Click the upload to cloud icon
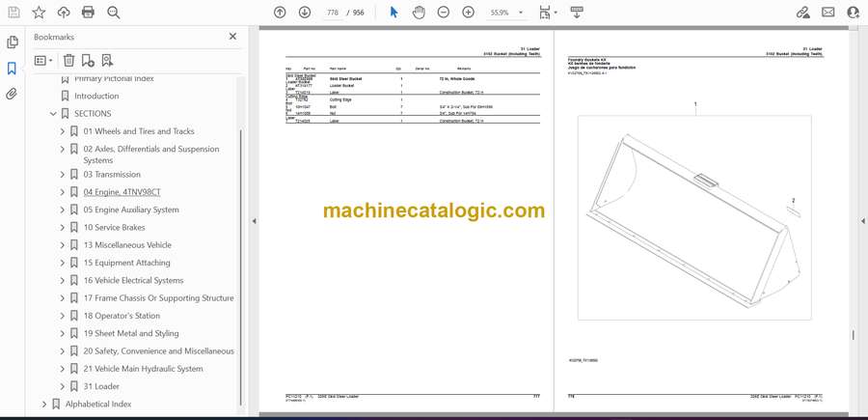 pyautogui.click(x=64, y=13)
